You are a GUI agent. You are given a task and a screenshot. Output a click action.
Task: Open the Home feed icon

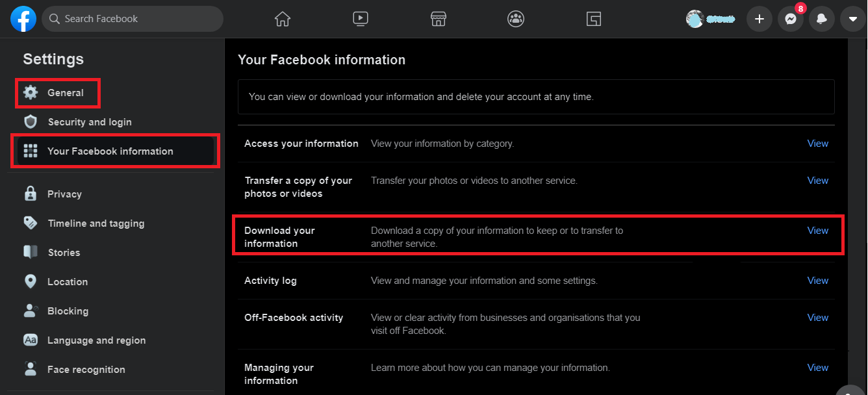[282, 19]
